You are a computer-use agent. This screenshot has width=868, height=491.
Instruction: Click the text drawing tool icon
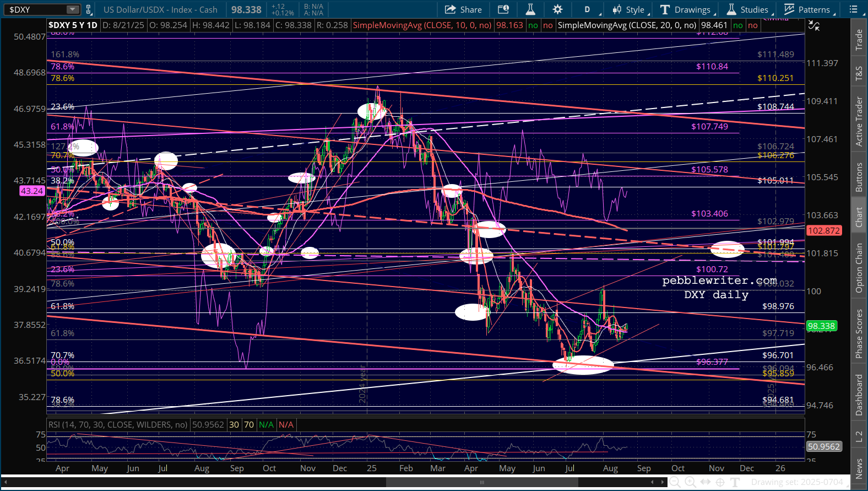click(x=735, y=482)
